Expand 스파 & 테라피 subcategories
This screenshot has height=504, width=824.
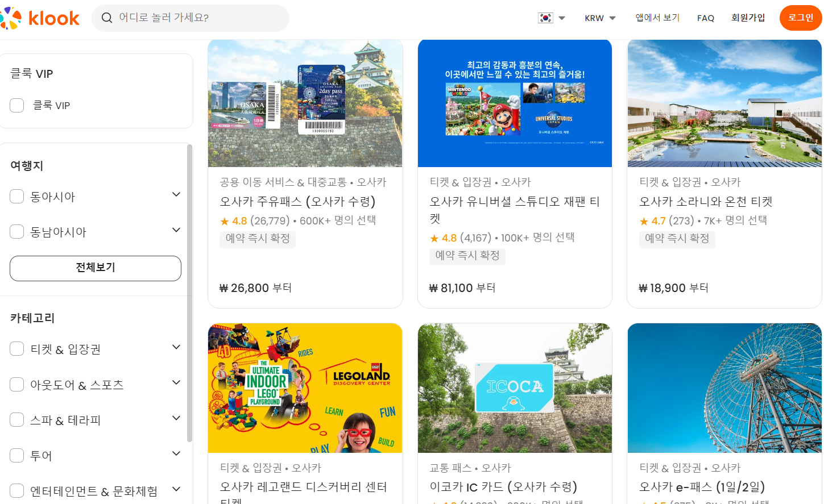pos(176,418)
